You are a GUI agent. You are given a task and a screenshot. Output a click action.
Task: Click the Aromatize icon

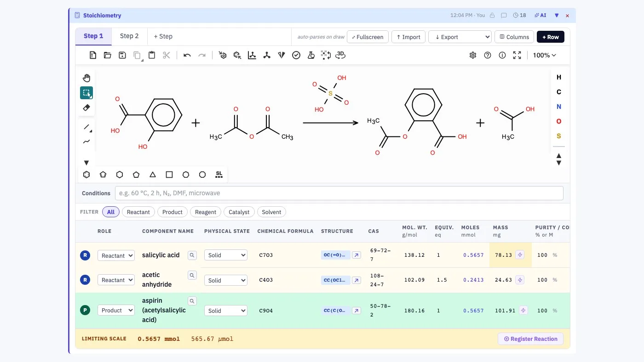pyautogui.click(x=223, y=55)
